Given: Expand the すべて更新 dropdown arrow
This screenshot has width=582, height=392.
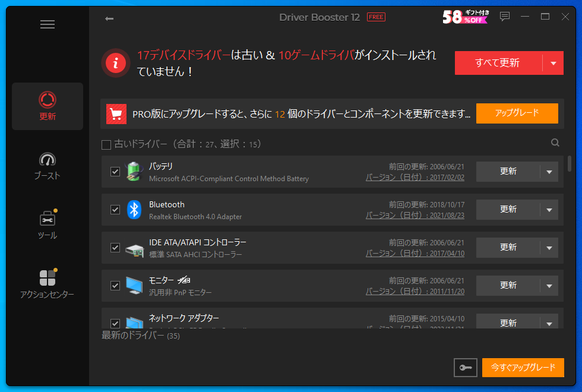Looking at the screenshot, I should 553,63.
